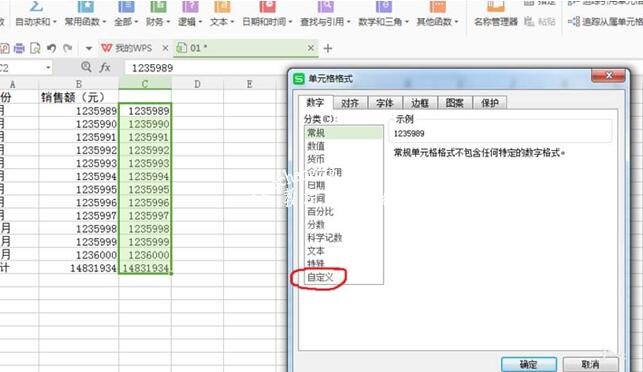Expand the quick access toolbar dropdown arrow
This screenshot has width=643, height=372.
[89, 48]
